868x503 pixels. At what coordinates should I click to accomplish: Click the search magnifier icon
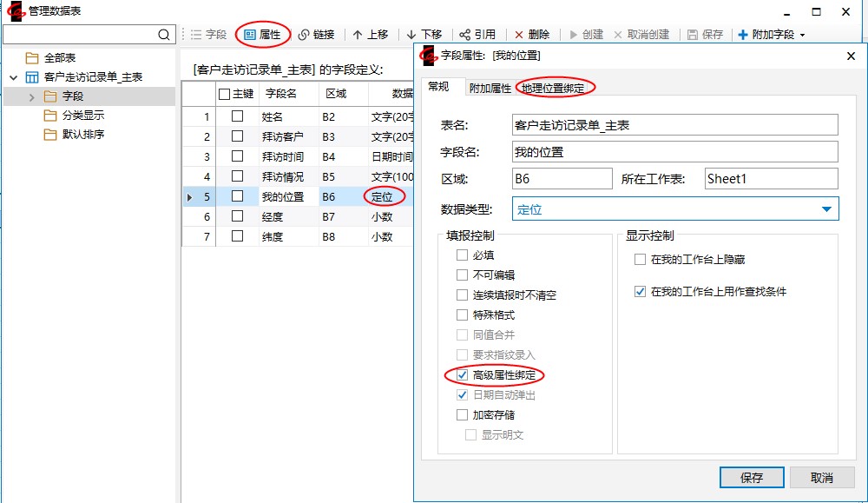165,35
